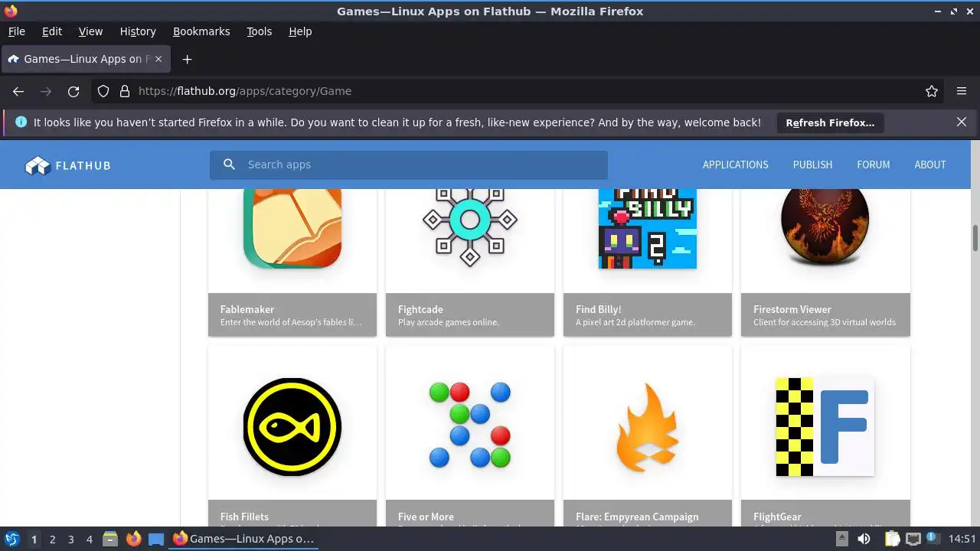Open the clipboard tray icon
The height and width of the screenshot is (551, 980).
[892, 539]
